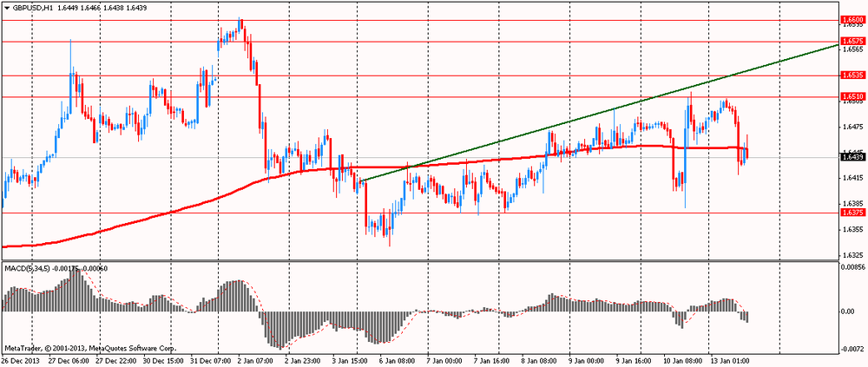Click the -0.0072 MACD scale value
The height and width of the screenshot is (367, 868).
852,350
